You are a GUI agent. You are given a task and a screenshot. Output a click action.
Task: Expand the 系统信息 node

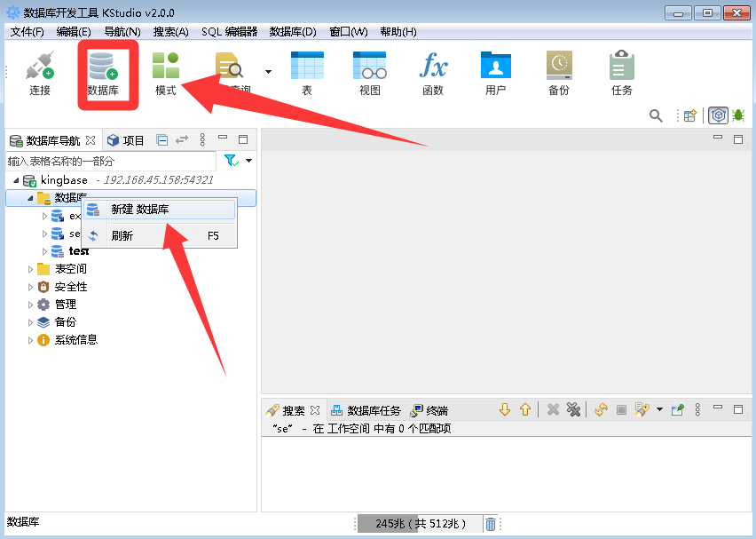[30, 340]
